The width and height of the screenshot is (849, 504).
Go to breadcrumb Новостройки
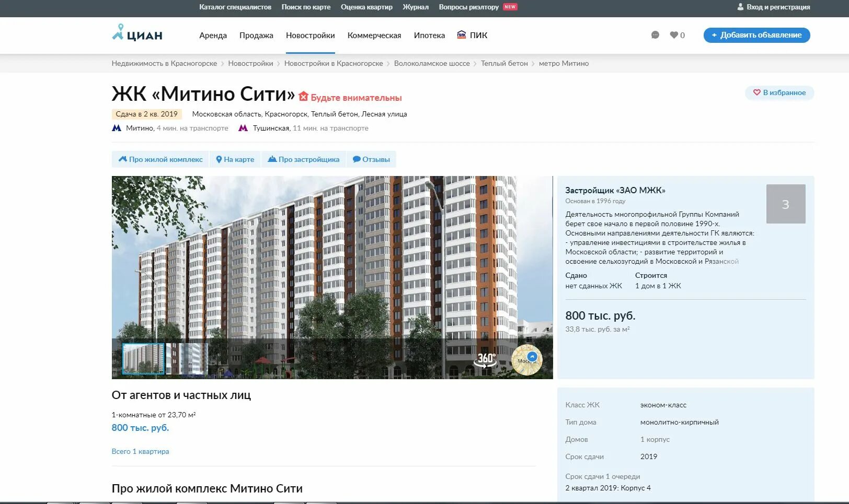coord(250,63)
